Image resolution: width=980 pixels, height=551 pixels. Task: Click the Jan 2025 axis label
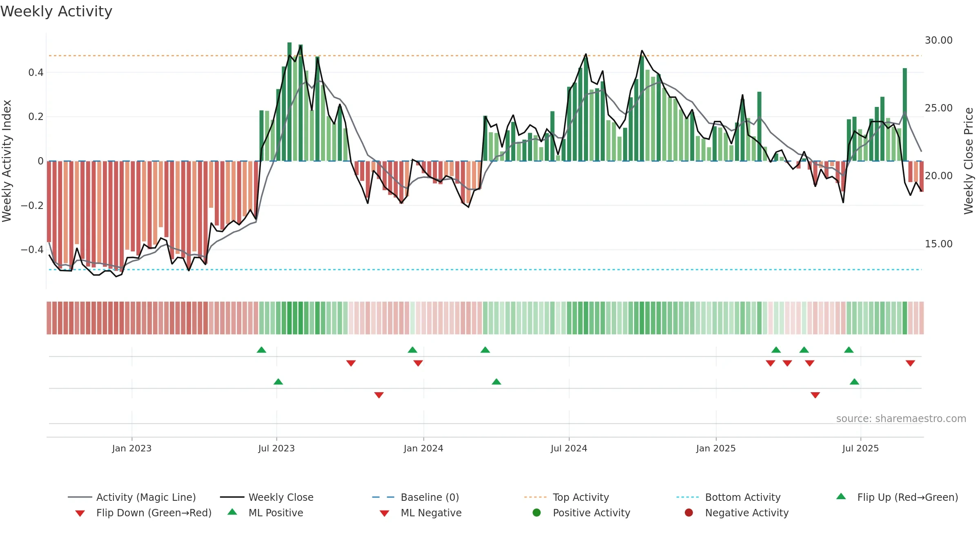[716, 449]
